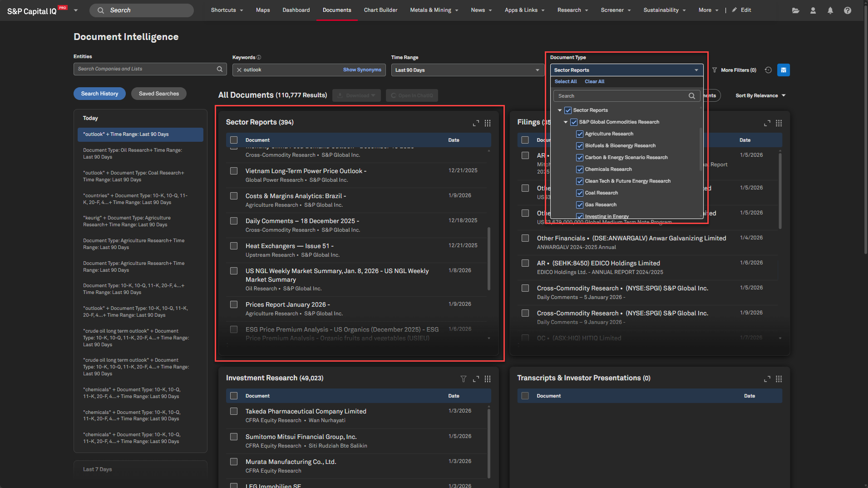This screenshot has height=488, width=868.
Task: Open the notifications bell icon
Action: [x=830, y=10]
